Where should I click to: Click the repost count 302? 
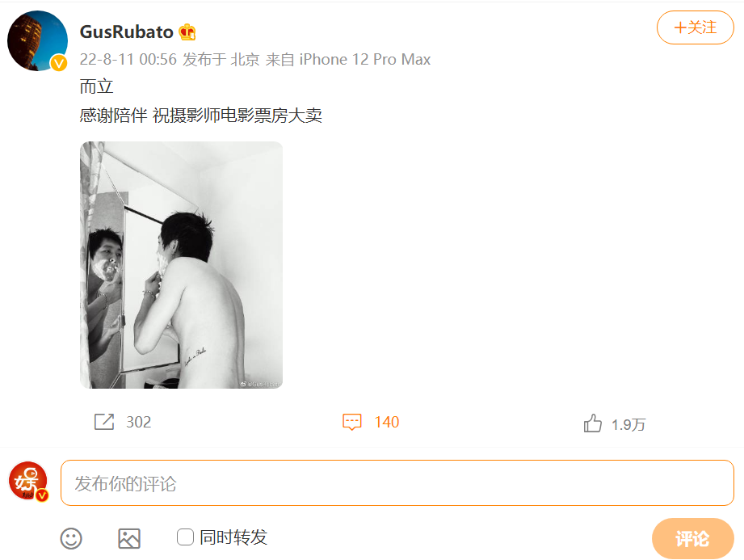click(139, 422)
